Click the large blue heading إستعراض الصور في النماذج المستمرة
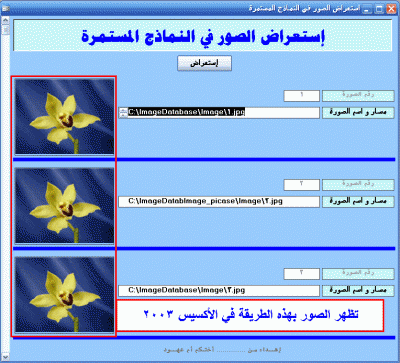 (x=203, y=36)
